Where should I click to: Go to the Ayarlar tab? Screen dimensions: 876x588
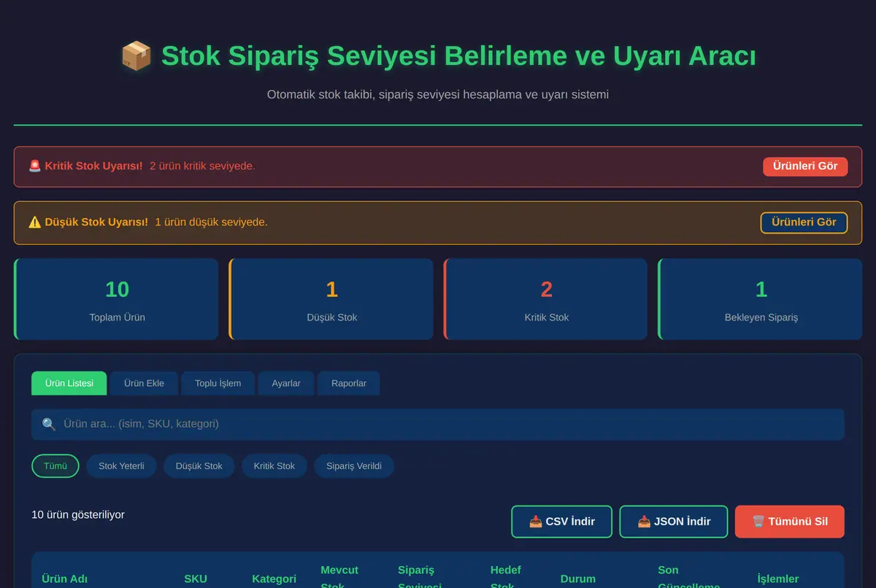(x=286, y=383)
